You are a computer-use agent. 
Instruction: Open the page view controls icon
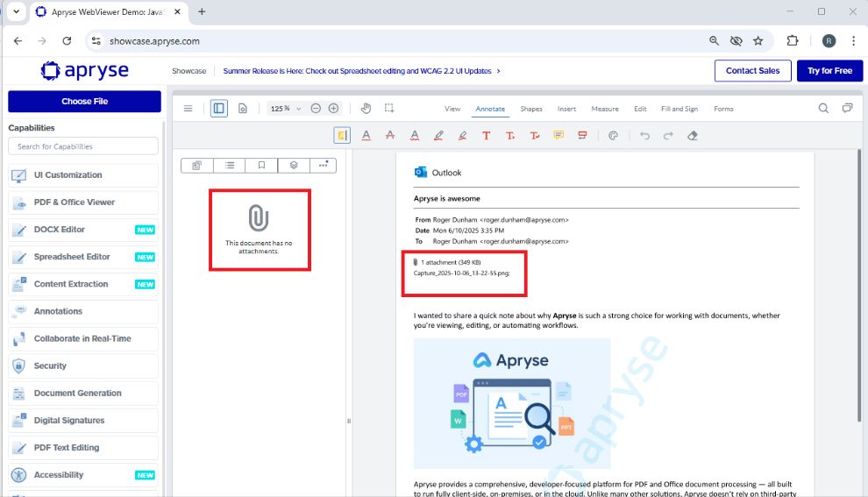click(243, 109)
